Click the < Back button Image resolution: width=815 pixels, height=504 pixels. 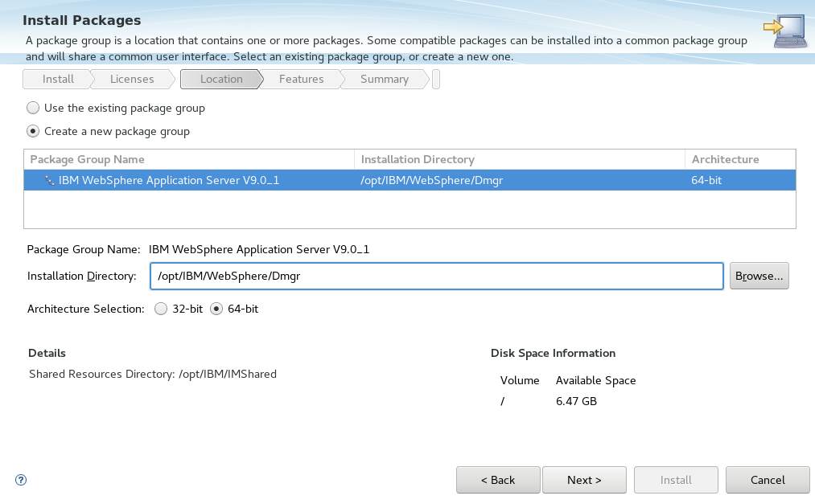click(x=498, y=480)
